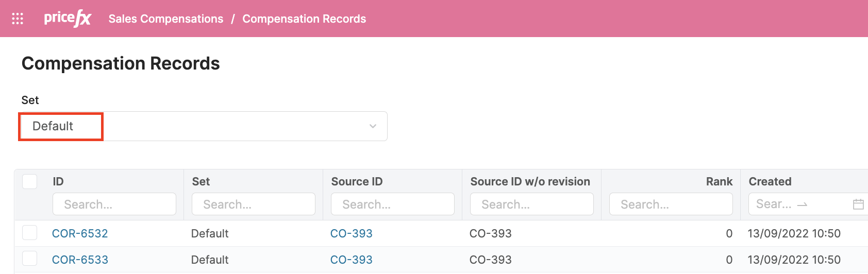This screenshot has height=274, width=868.
Task: Go to Sales Compensations breadcrumb
Action: tap(165, 19)
